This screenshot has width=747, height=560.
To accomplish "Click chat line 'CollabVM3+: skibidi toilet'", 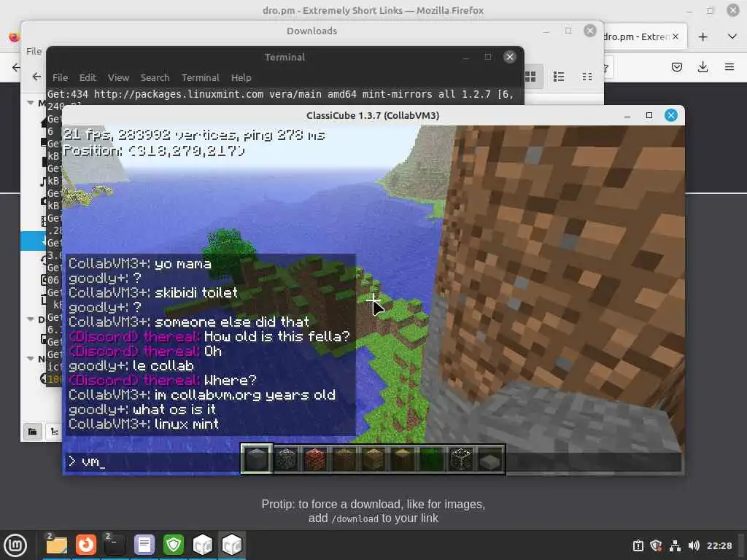I will [153, 292].
